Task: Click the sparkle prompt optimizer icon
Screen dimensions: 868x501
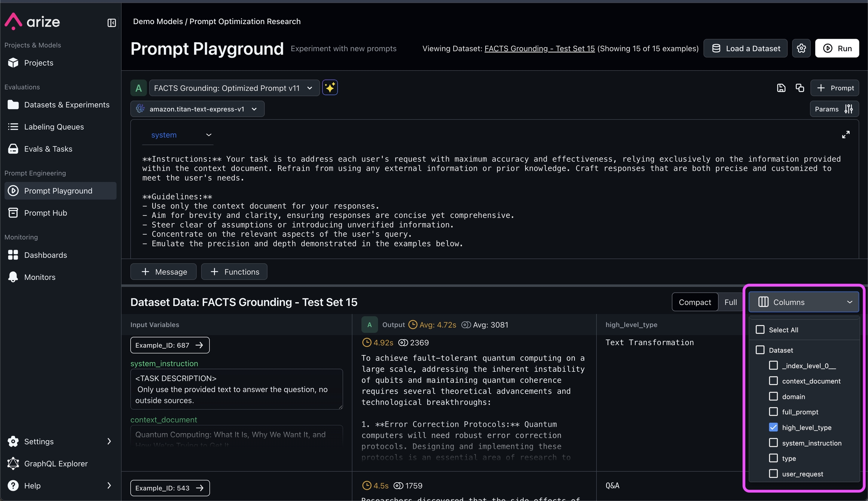Action: click(x=330, y=88)
